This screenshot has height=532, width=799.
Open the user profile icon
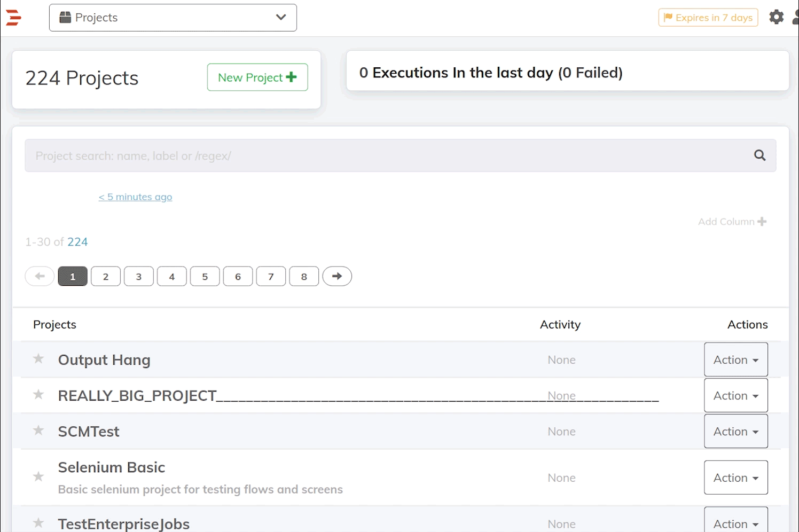coord(796,17)
